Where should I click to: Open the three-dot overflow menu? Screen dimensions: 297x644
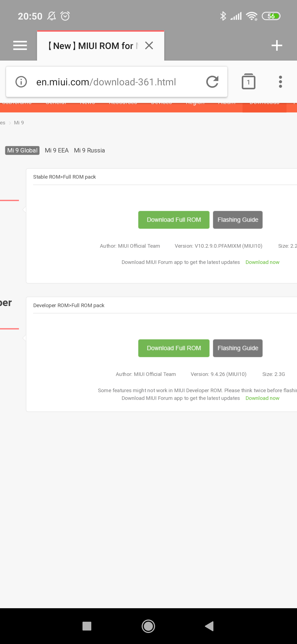tap(280, 82)
